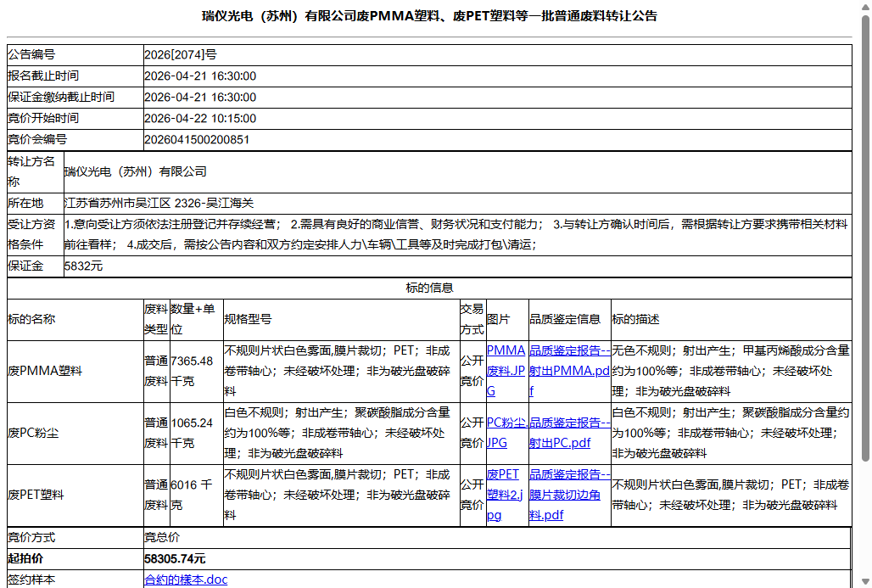Click the quantity 1065.24 千克

192,432
